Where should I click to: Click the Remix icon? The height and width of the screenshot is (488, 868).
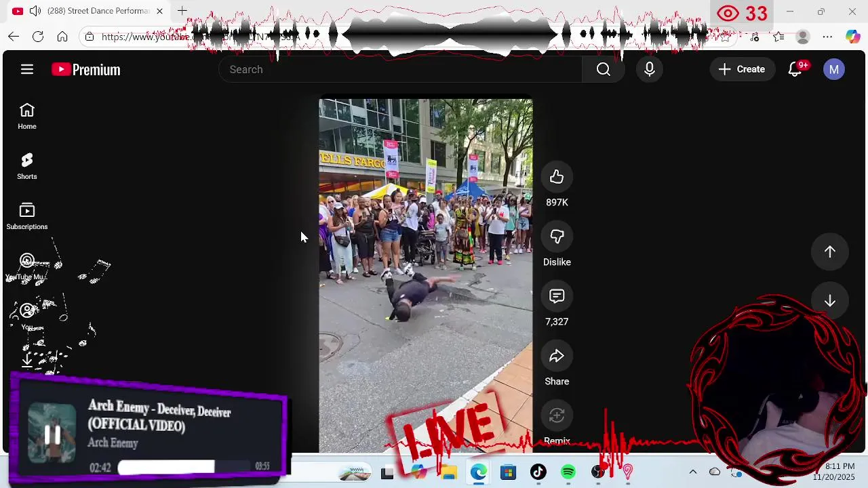pos(557,415)
